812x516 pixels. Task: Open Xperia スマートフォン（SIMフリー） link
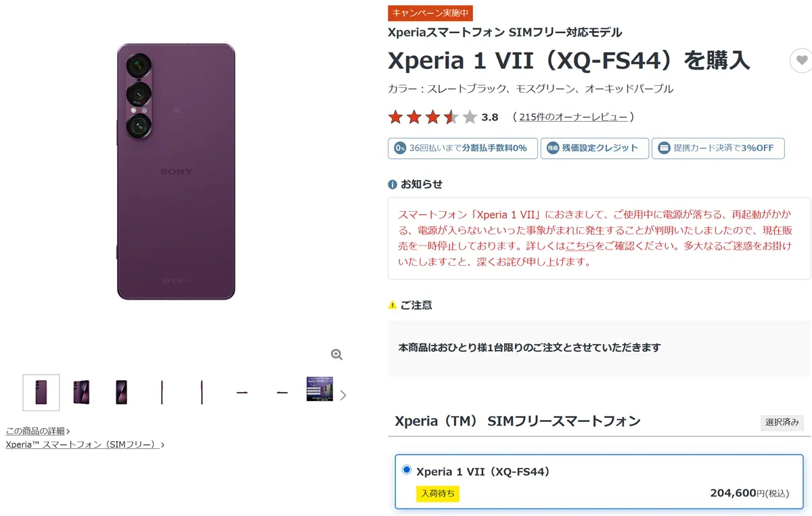click(85, 444)
